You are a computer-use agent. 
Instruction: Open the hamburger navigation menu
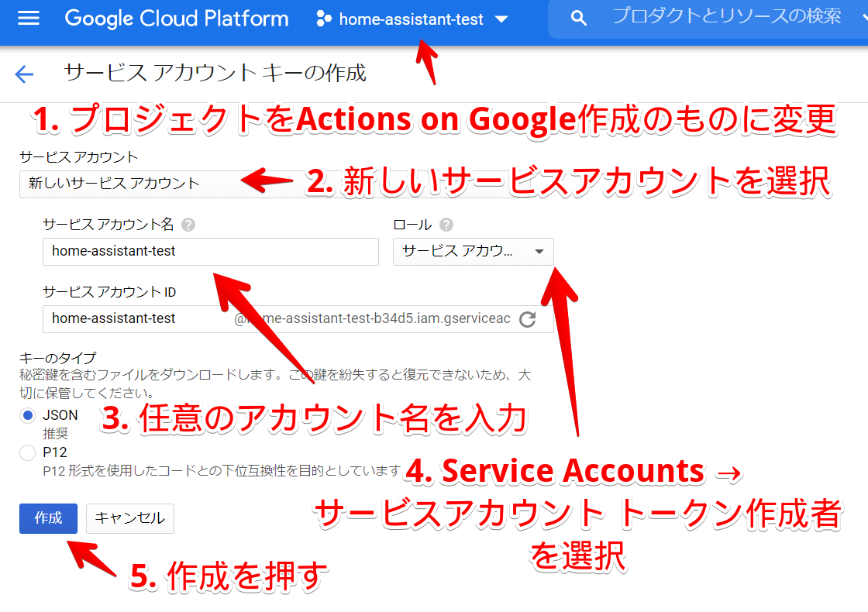tap(29, 19)
